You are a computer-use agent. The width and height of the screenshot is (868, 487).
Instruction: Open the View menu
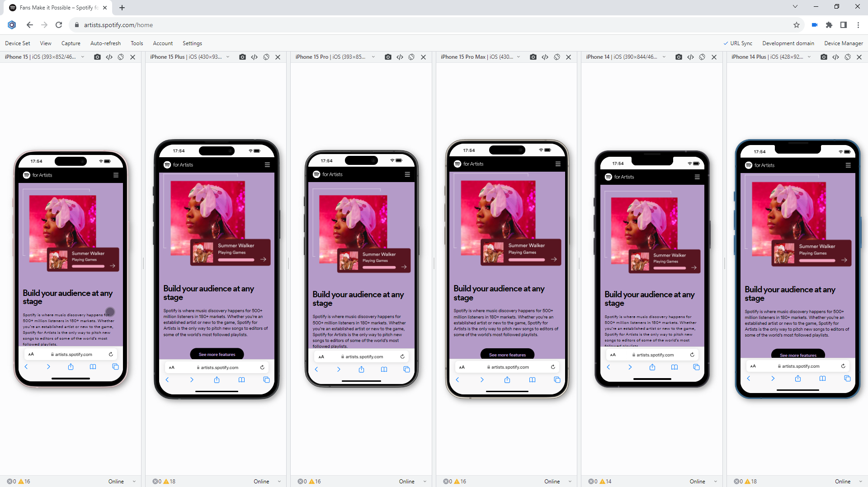46,43
